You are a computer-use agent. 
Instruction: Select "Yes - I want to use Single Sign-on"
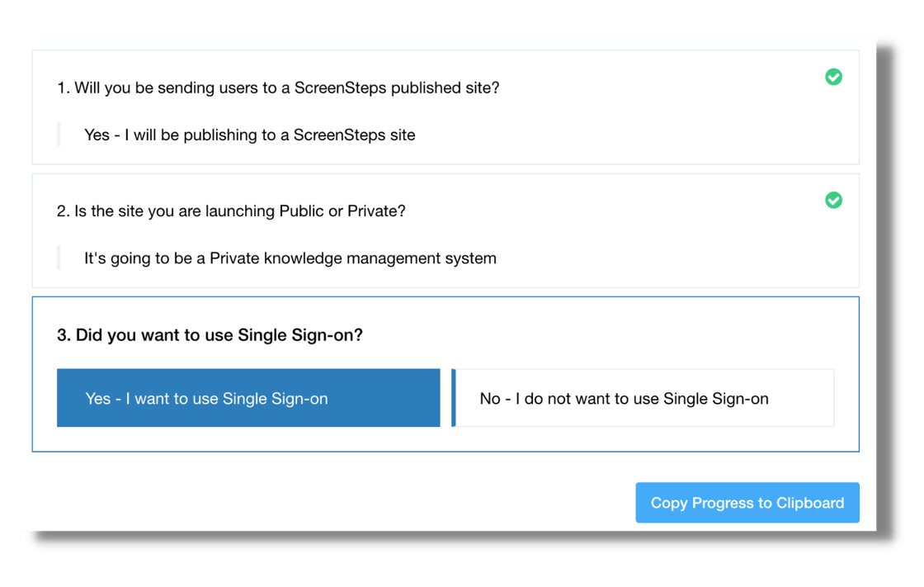(248, 398)
